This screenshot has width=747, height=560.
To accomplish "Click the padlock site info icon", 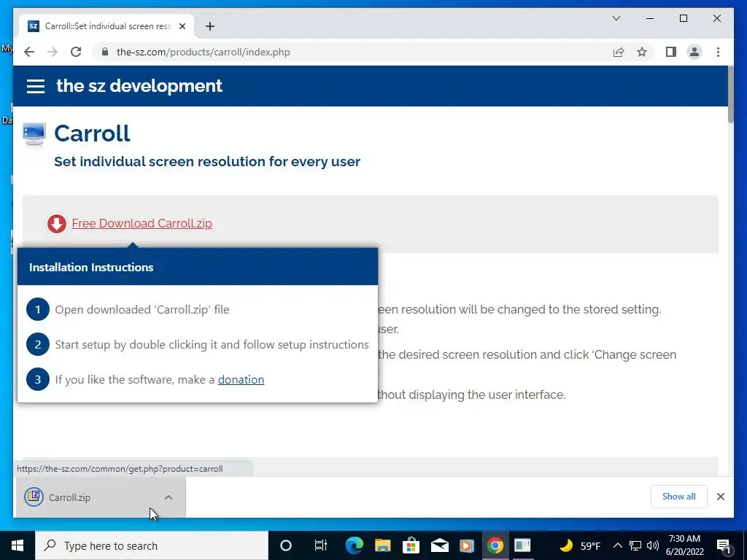I will 105,52.
